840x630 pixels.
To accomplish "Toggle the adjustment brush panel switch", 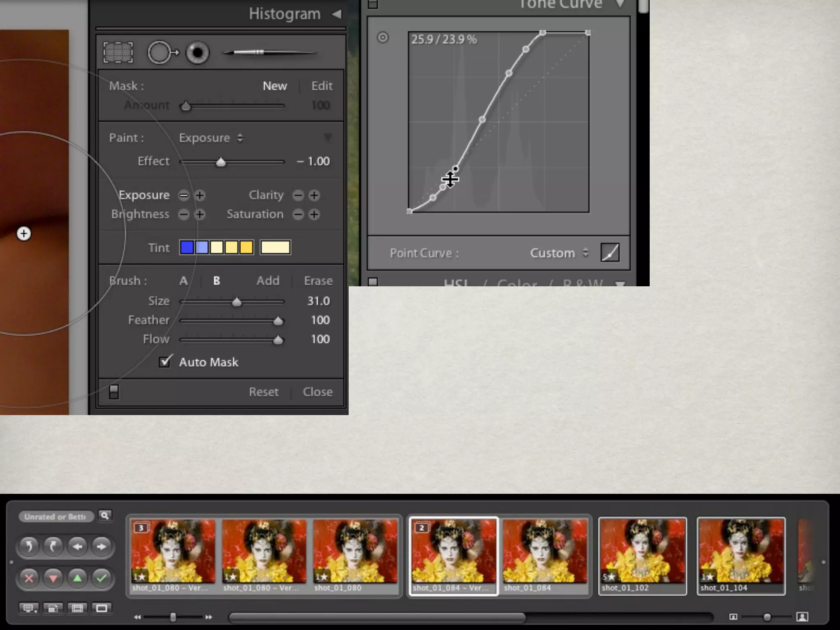I will tap(114, 392).
